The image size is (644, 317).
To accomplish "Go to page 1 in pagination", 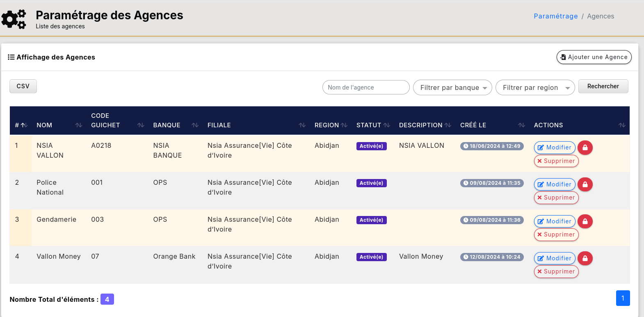I will click(x=623, y=298).
